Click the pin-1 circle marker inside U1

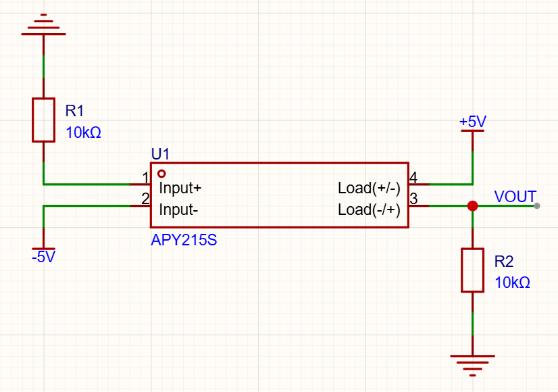pos(161,174)
